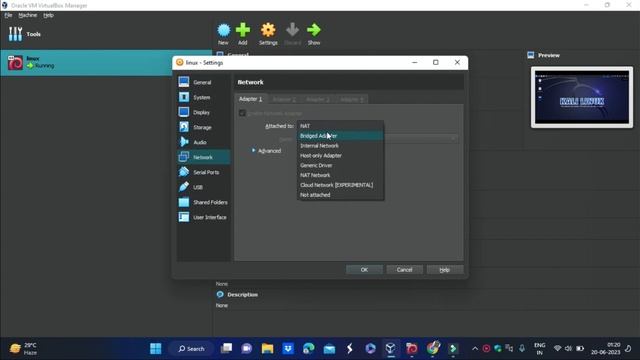The image size is (640, 360).
Task: Open the File menu
Action: click(x=8, y=15)
